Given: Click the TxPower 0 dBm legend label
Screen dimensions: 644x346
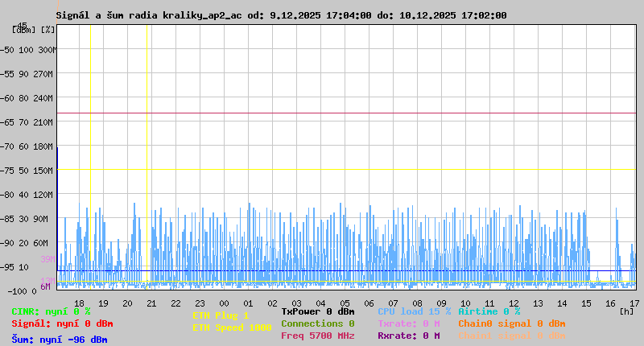Looking at the screenshot, I should pos(317,311).
